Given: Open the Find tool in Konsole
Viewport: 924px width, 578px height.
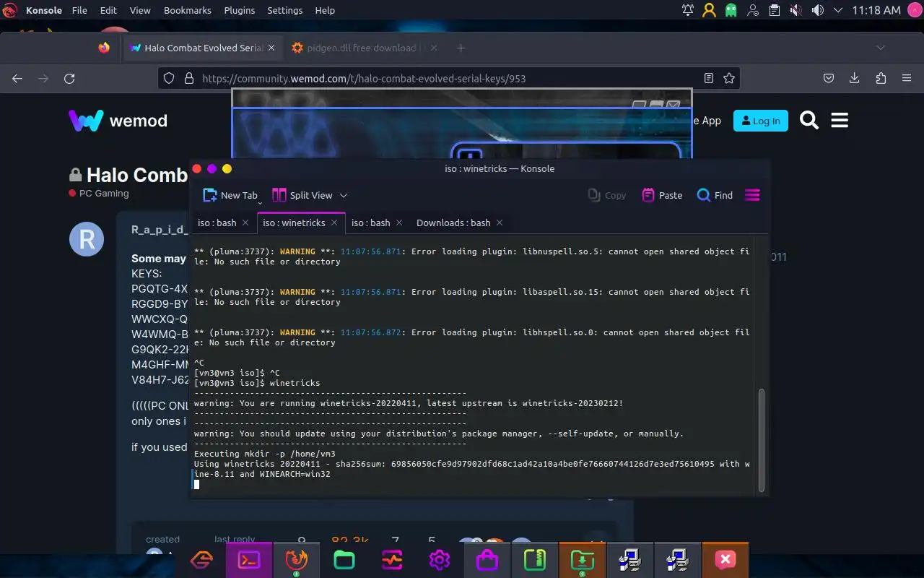Looking at the screenshot, I should tap(715, 195).
